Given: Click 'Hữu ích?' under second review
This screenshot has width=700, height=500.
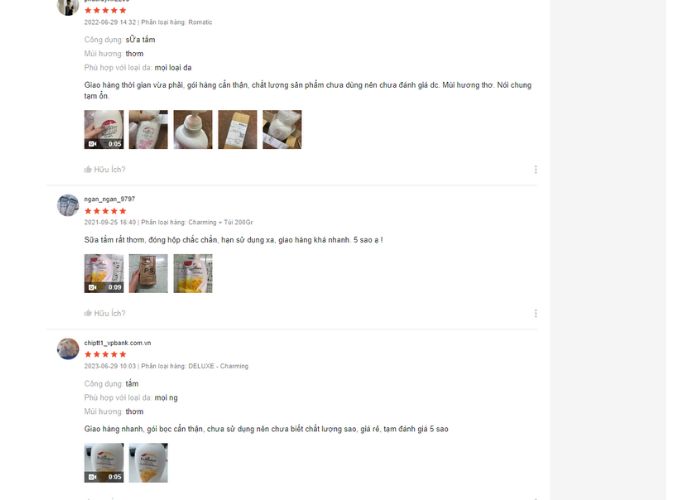Looking at the screenshot, I should [x=109, y=313].
